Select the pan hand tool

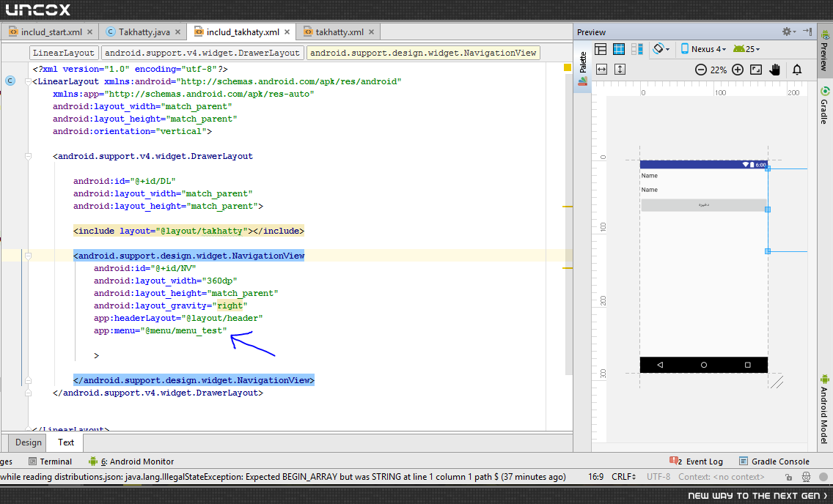774,70
